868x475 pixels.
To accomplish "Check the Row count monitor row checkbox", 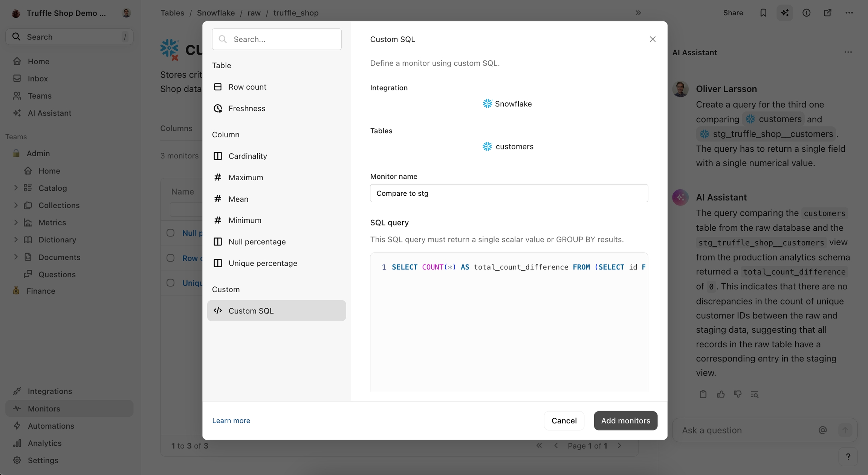I will (170, 258).
